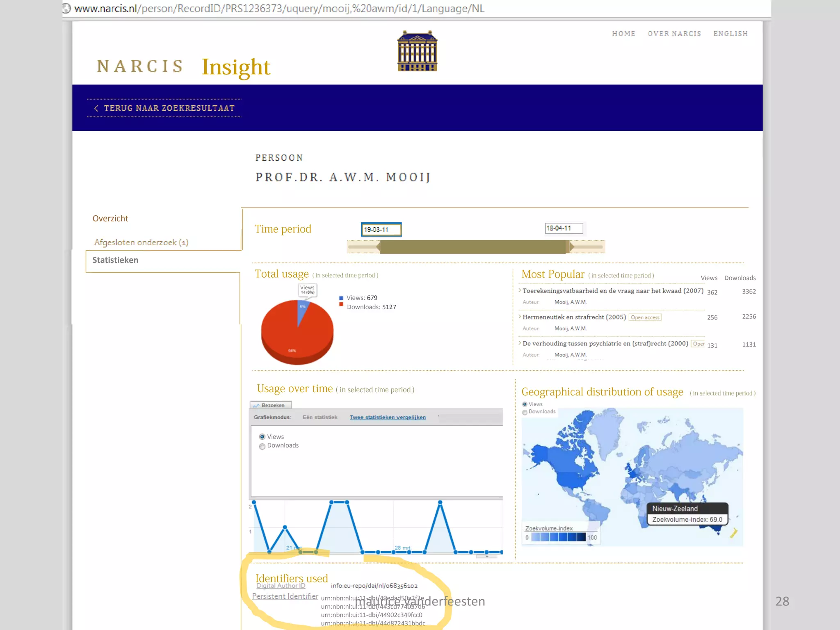
Task: Click the back chevron beside Terug naar zoekresultaat
Action: (x=96, y=108)
